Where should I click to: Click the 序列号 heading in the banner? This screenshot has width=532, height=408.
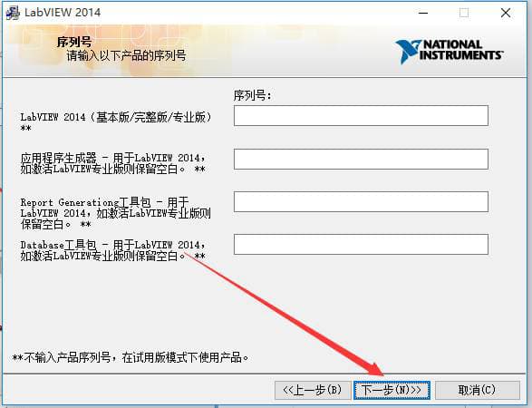74,42
